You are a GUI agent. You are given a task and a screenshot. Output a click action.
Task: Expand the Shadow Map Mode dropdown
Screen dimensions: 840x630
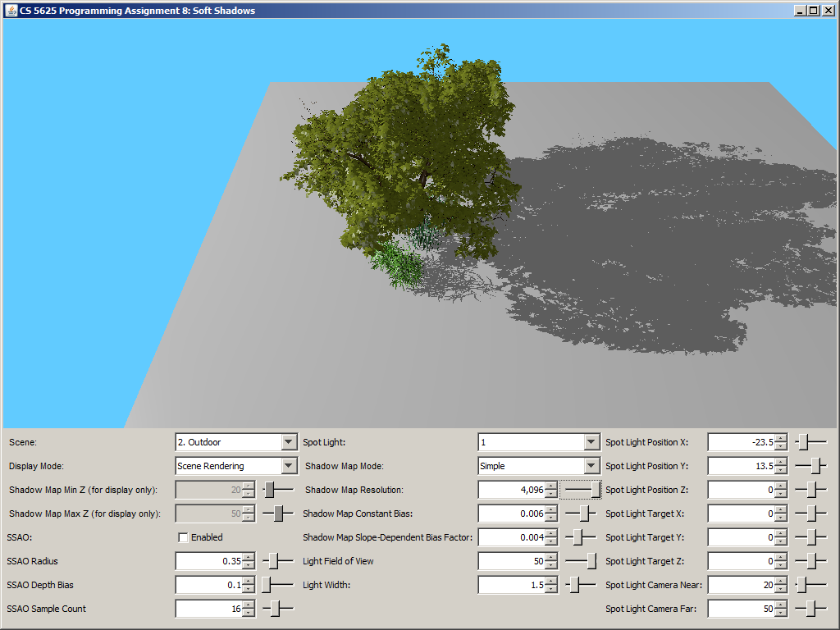click(x=591, y=466)
